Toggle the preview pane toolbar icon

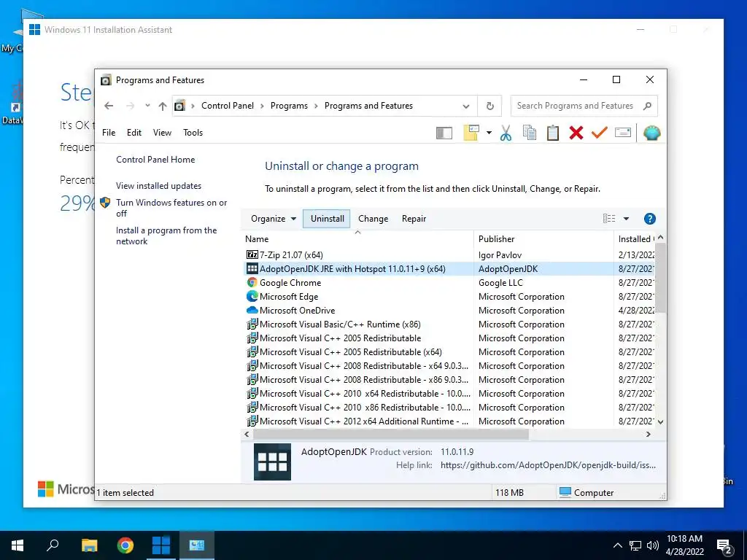pos(444,133)
